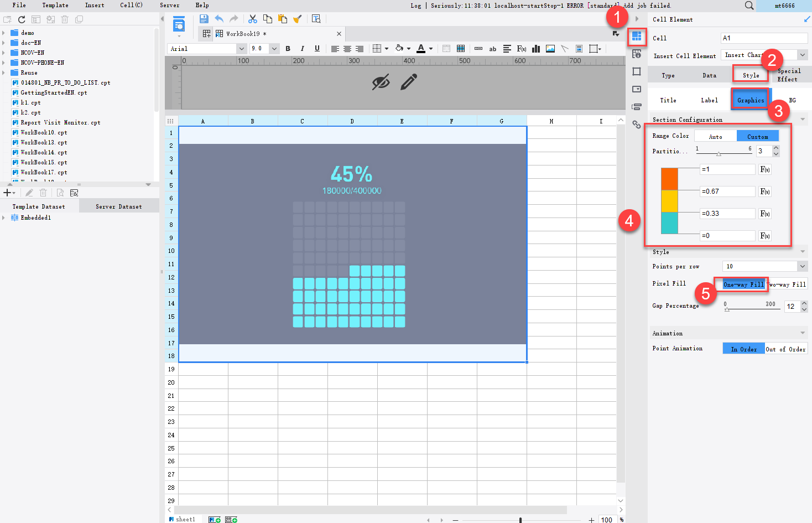Open the Cell Element panel icon
The image size is (812, 523).
click(637, 38)
